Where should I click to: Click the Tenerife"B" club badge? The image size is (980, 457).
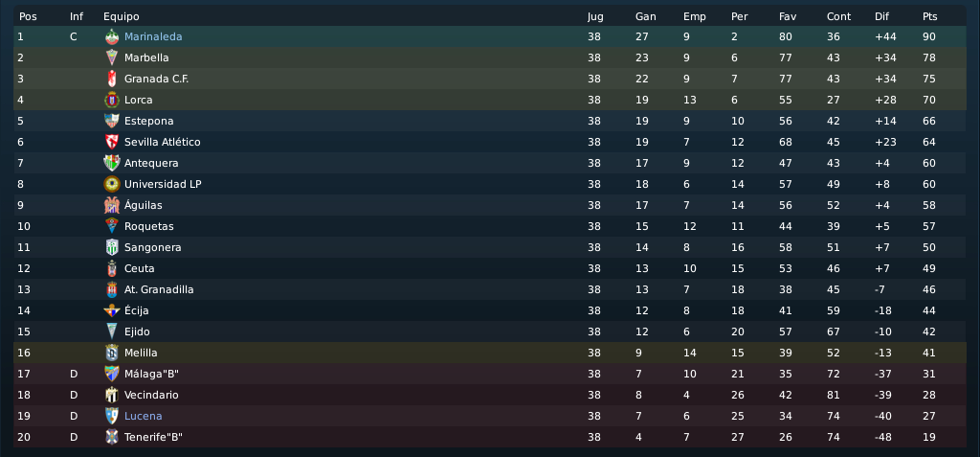pyautogui.click(x=112, y=437)
